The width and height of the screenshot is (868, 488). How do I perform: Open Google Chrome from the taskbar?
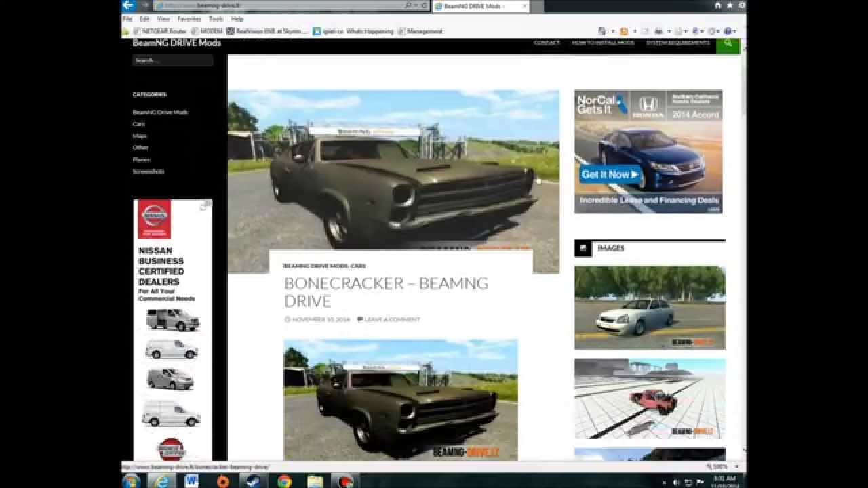(x=284, y=481)
